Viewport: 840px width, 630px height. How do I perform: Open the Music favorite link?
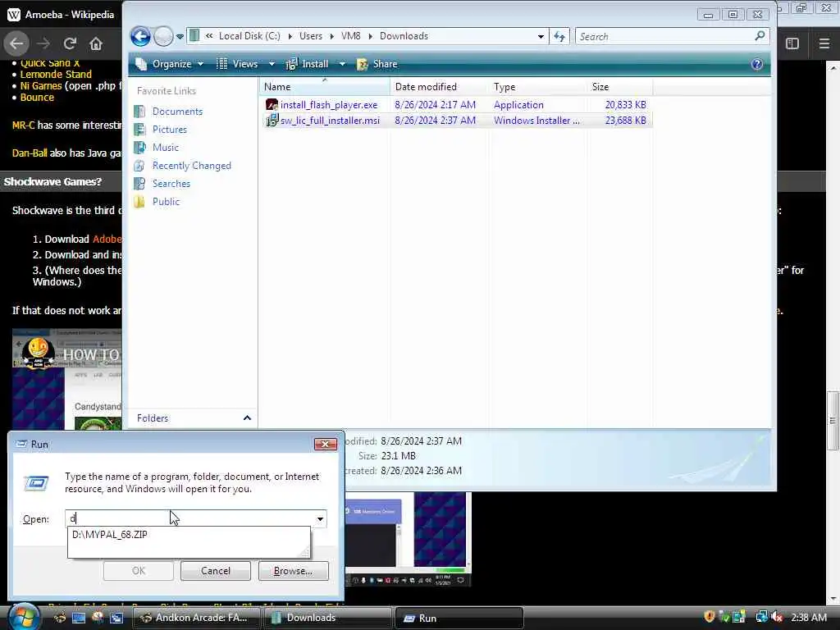(x=166, y=148)
